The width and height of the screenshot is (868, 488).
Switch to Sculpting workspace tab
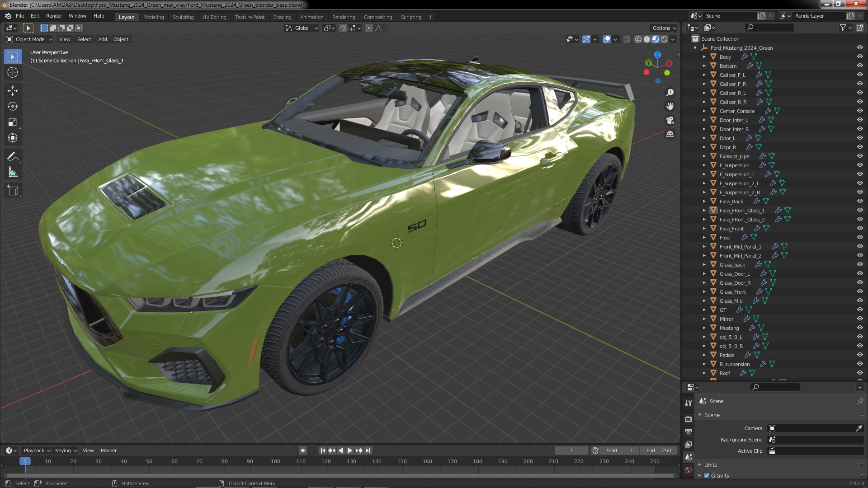pyautogui.click(x=183, y=17)
